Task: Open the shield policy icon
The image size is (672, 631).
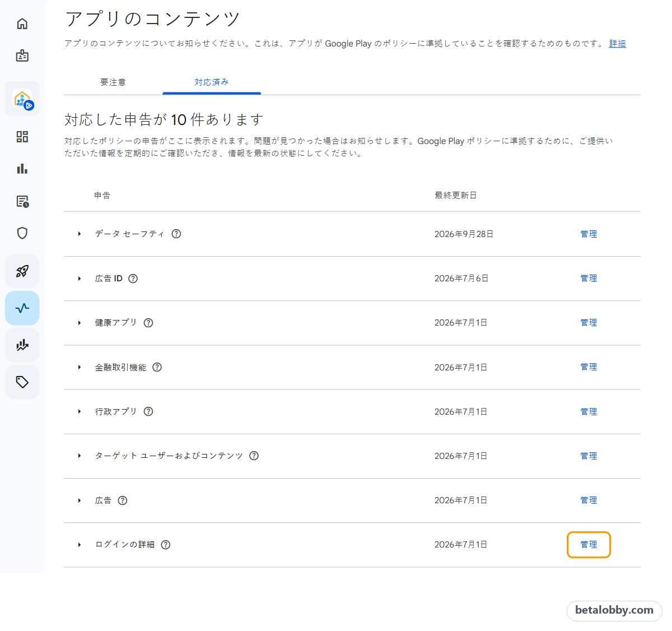Action: 22,233
